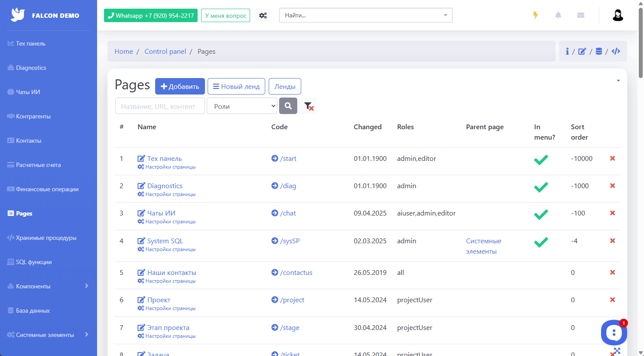Click the magnifier search button
644x356 pixels.
coord(288,106)
